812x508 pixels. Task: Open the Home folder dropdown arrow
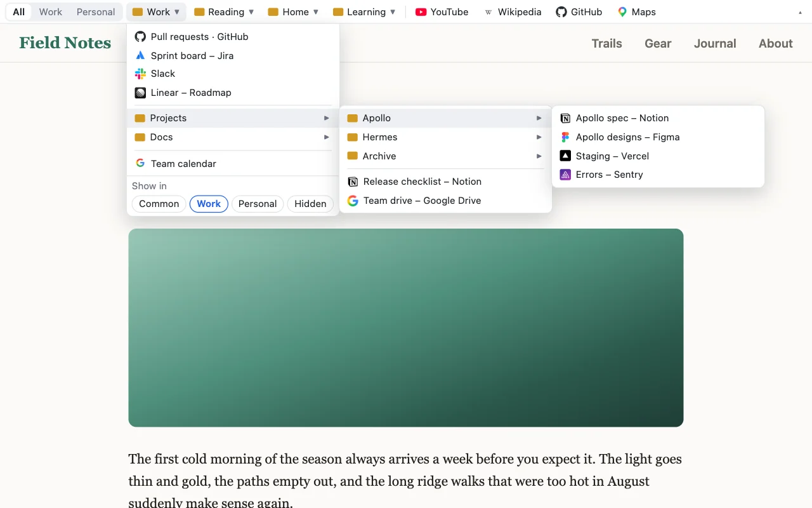(x=316, y=12)
